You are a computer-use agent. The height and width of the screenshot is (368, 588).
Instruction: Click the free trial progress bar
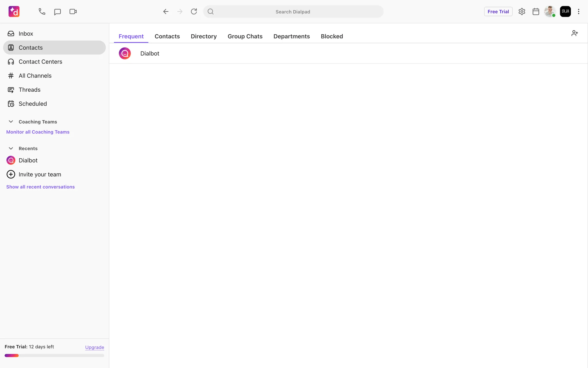(55, 355)
